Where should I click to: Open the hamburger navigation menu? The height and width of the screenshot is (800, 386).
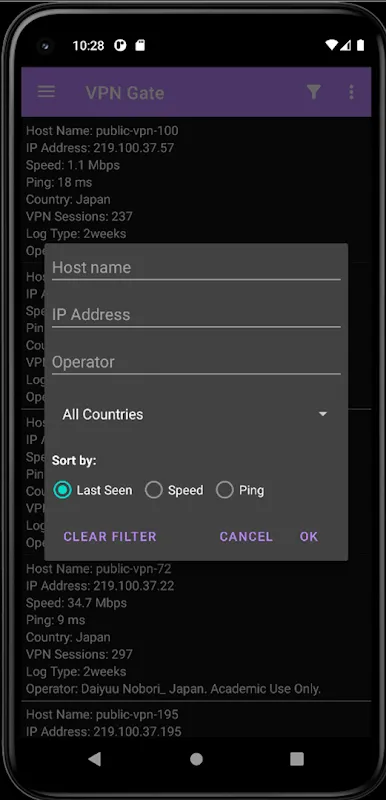[46, 92]
